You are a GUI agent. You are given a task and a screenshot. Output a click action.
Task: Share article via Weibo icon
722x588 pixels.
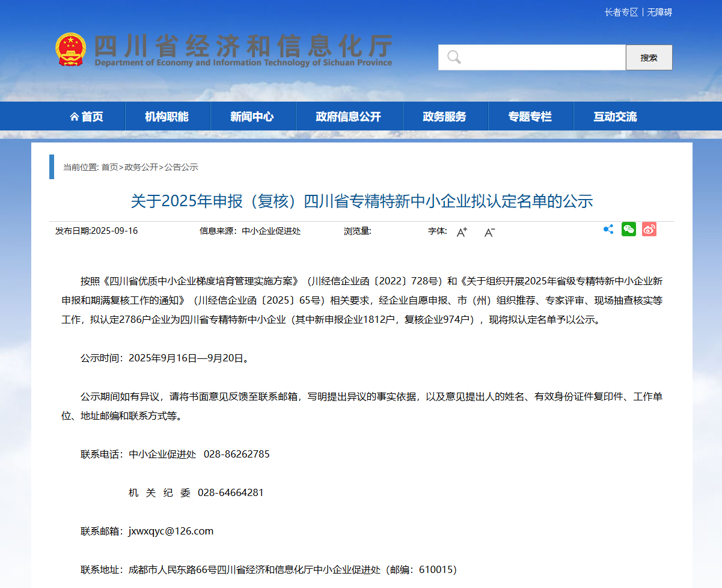pyautogui.click(x=649, y=229)
